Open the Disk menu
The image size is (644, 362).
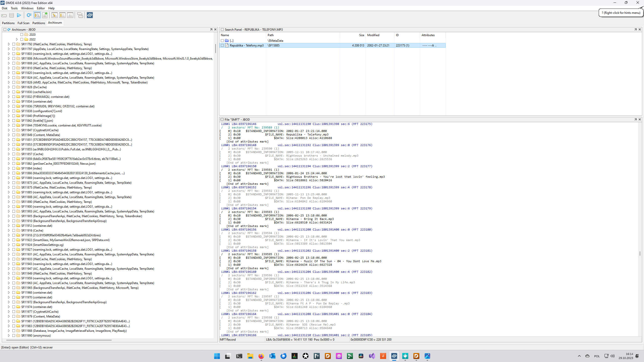(x=5, y=8)
